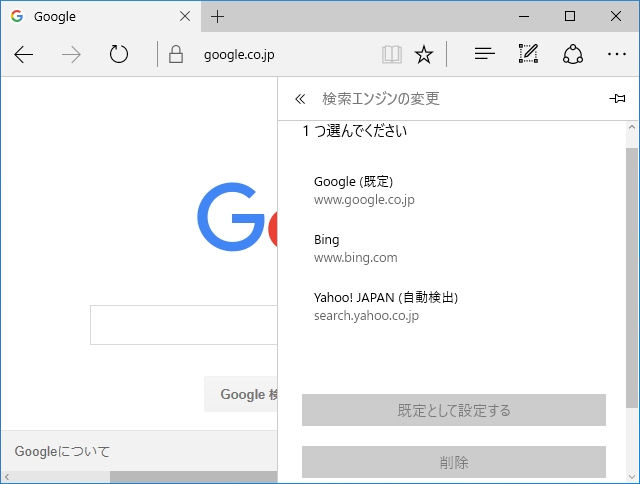Select Google (既定) search engine entry

click(452, 191)
